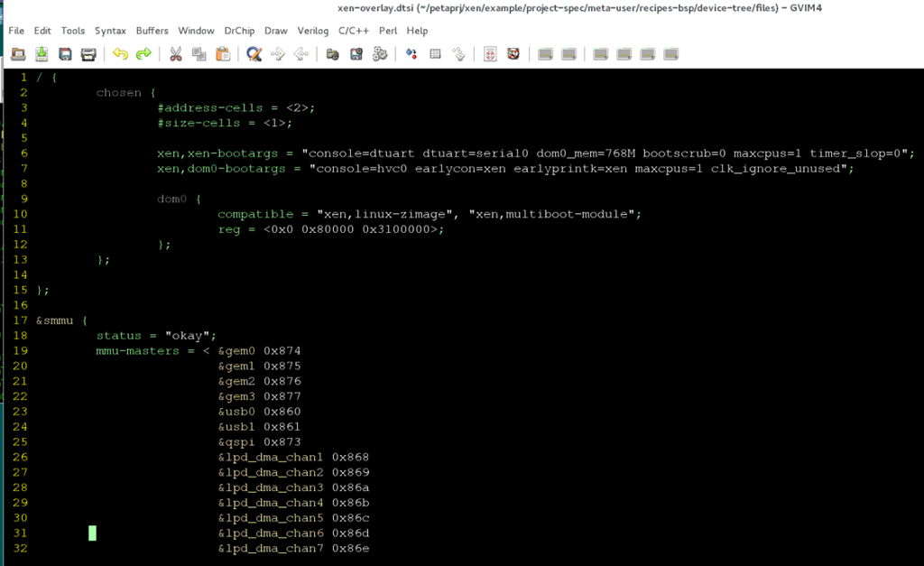Screen dimensions: 924x566
Task: Click the Make build icon
Action: point(411,54)
